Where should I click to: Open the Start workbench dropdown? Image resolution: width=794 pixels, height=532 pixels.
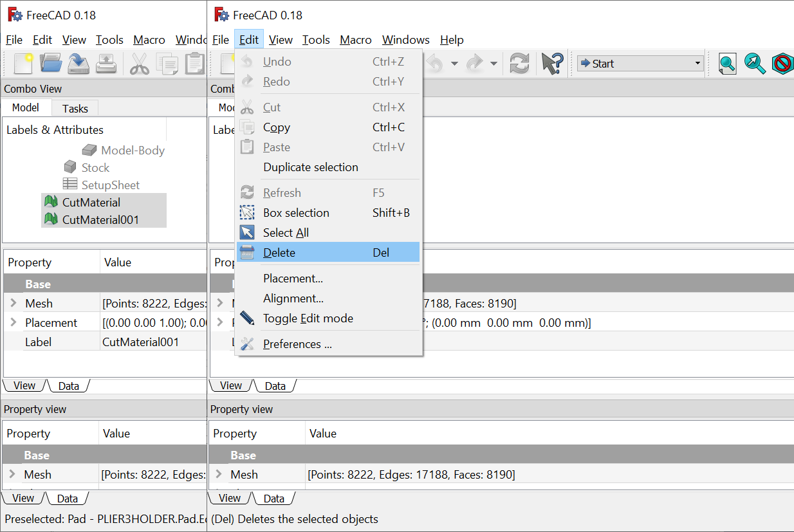click(640, 63)
